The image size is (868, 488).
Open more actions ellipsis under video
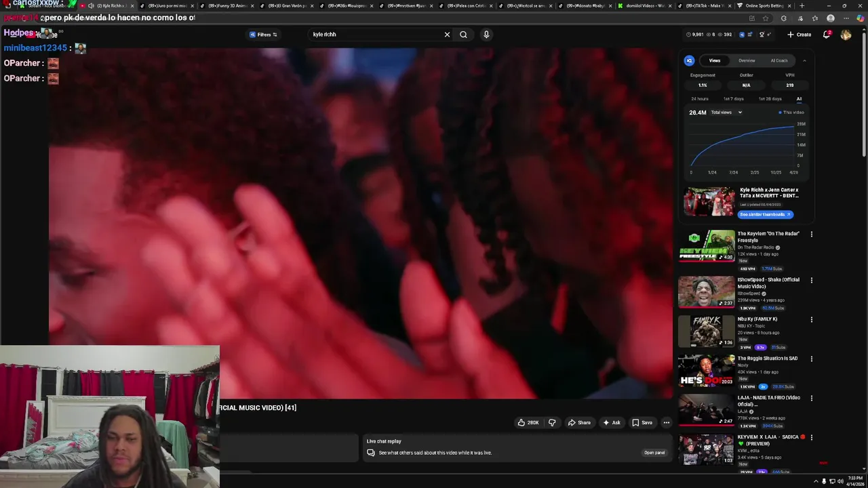[x=666, y=422]
